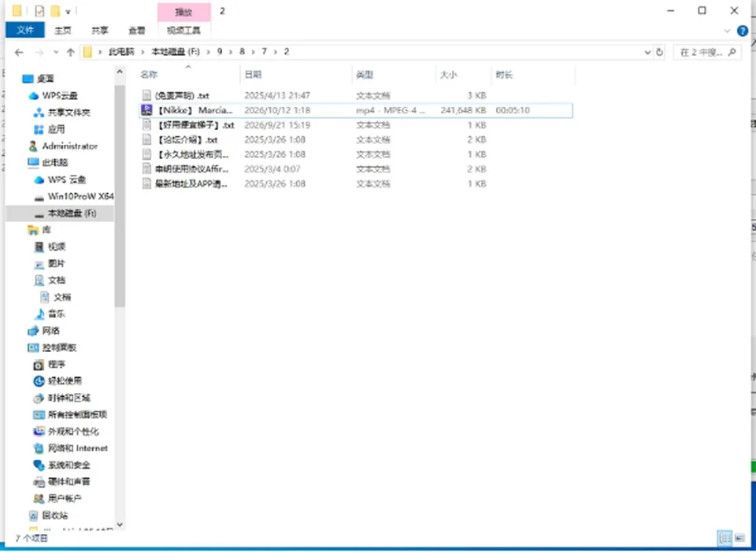Click the Properties icon in the quick access toolbar
756x552 pixels.
pos(39,10)
